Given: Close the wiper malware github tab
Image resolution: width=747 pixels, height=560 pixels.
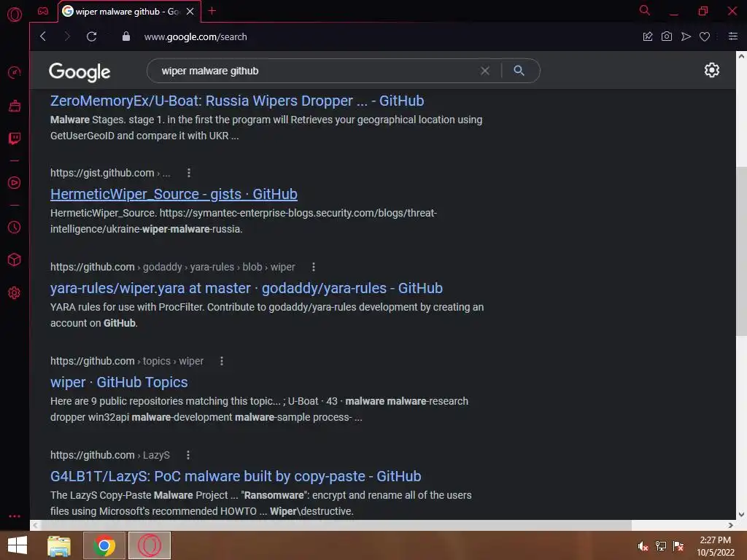Looking at the screenshot, I should pos(190,11).
